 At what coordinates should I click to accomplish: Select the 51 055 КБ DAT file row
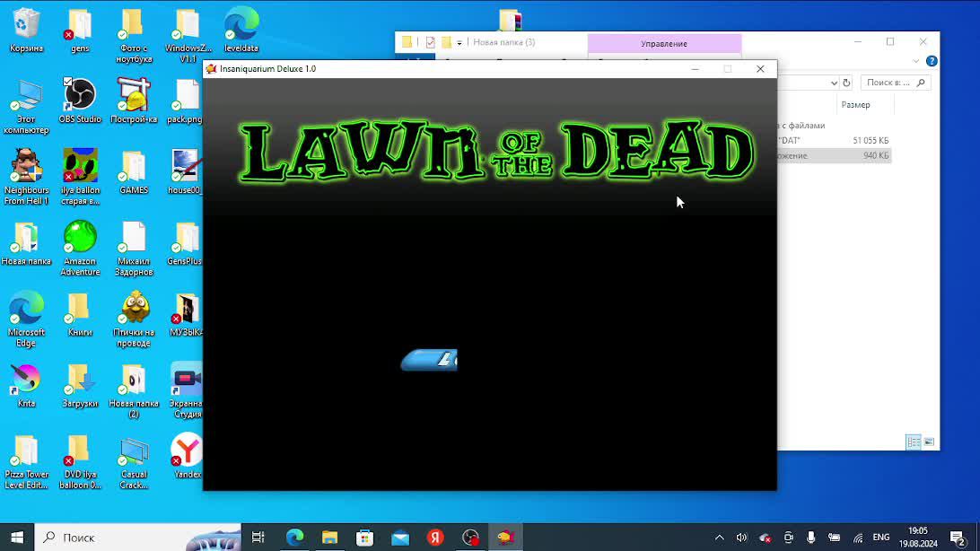click(x=834, y=141)
